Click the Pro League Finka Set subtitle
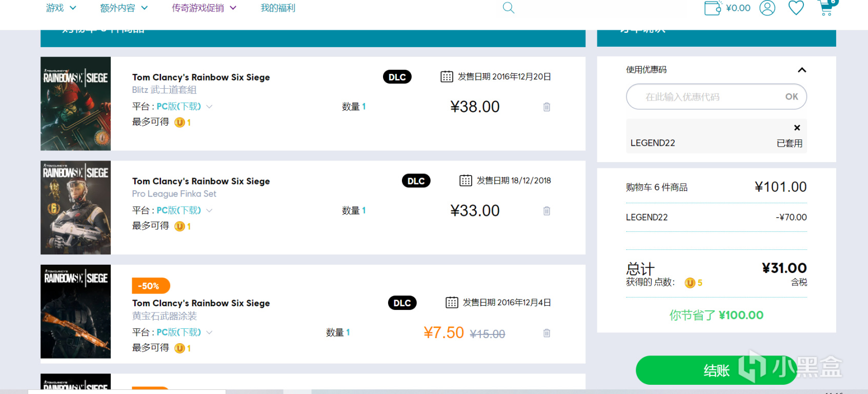This screenshot has width=868, height=394. pos(174,194)
